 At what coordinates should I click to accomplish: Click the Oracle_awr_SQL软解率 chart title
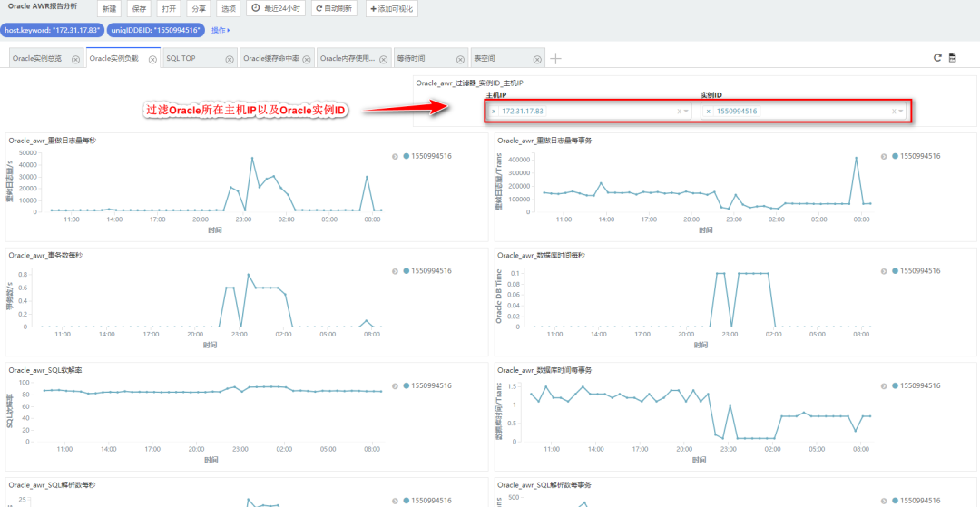click(x=45, y=370)
